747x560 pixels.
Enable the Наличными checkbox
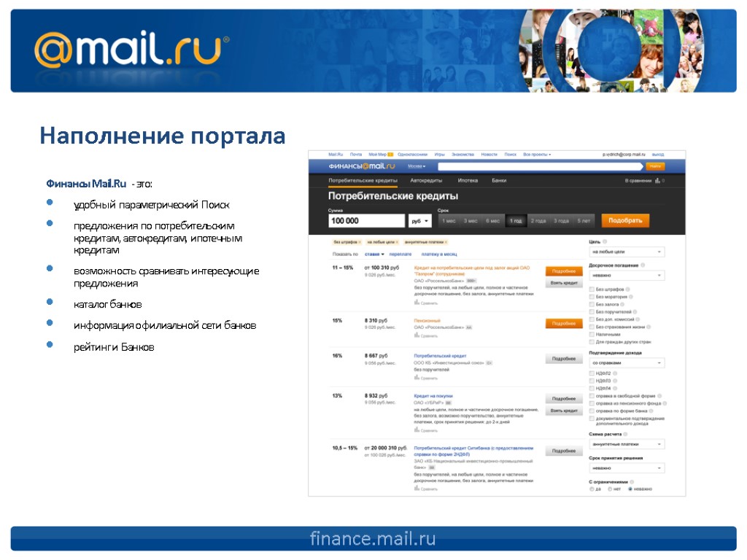coord(592,334)
